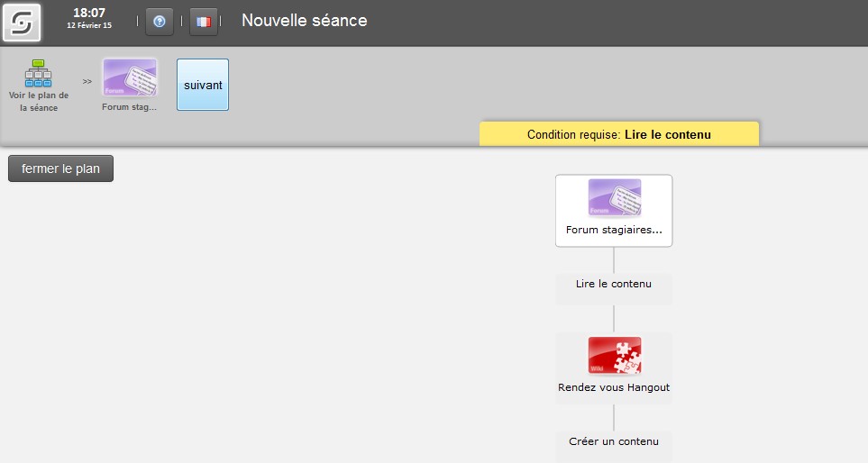Select the purple Forum thumbnail in the breadcrumb
Image resolution: width=868 pixels, height=463 pixels.
click(130, 78)
